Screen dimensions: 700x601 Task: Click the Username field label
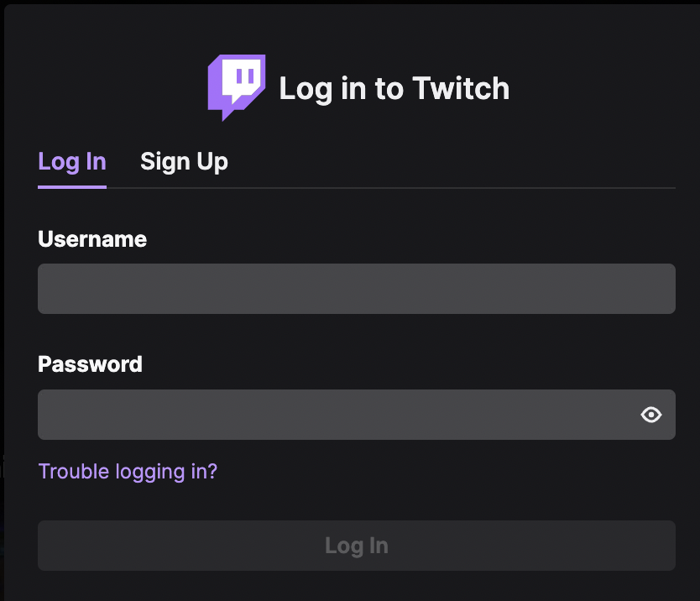point(92,239)
